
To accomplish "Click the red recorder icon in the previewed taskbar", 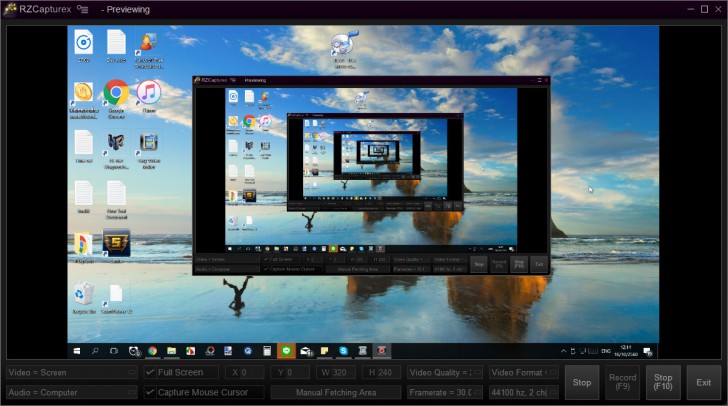I will [382, 351].
